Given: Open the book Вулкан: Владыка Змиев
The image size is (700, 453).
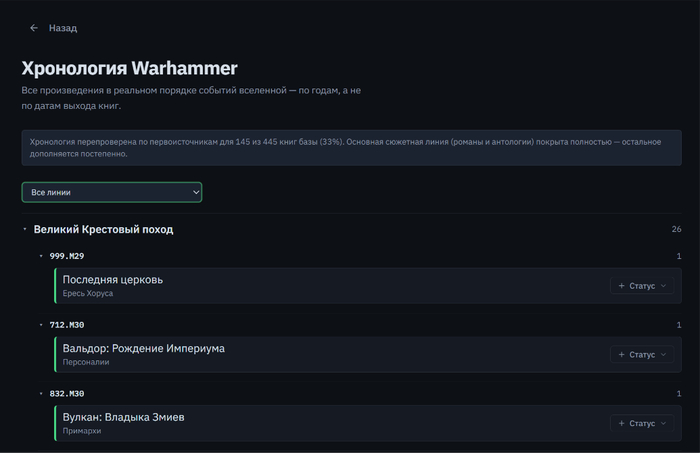Looking at the screenshot, I should click(123, 417).
